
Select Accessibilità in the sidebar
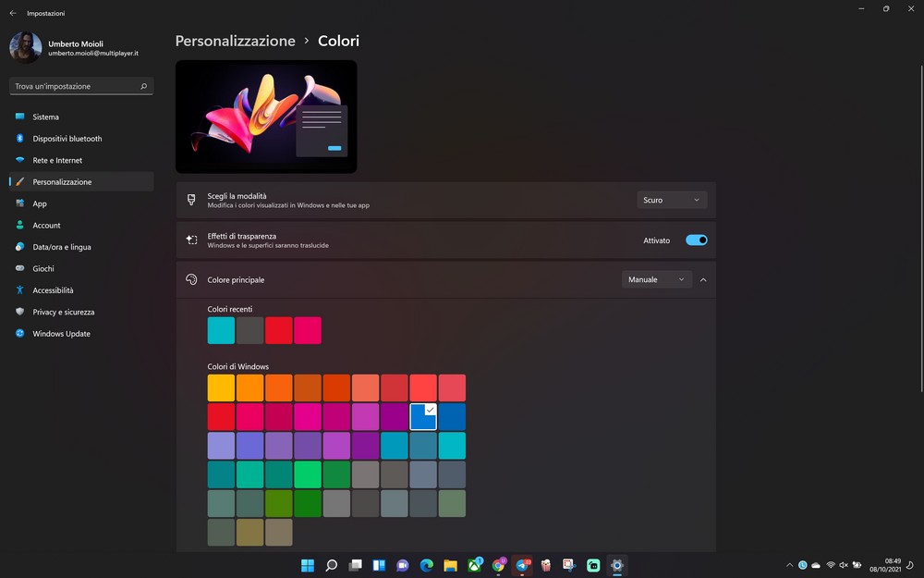(53, 290)
